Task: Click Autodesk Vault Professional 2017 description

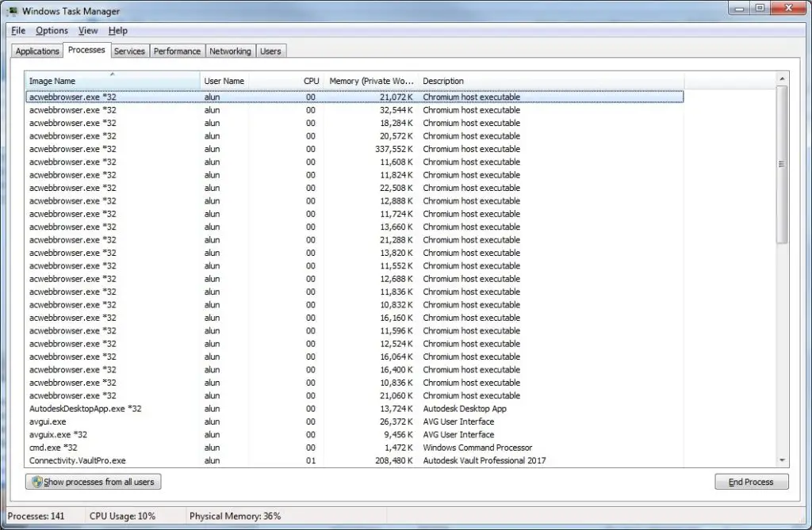Action: point(485,460)
